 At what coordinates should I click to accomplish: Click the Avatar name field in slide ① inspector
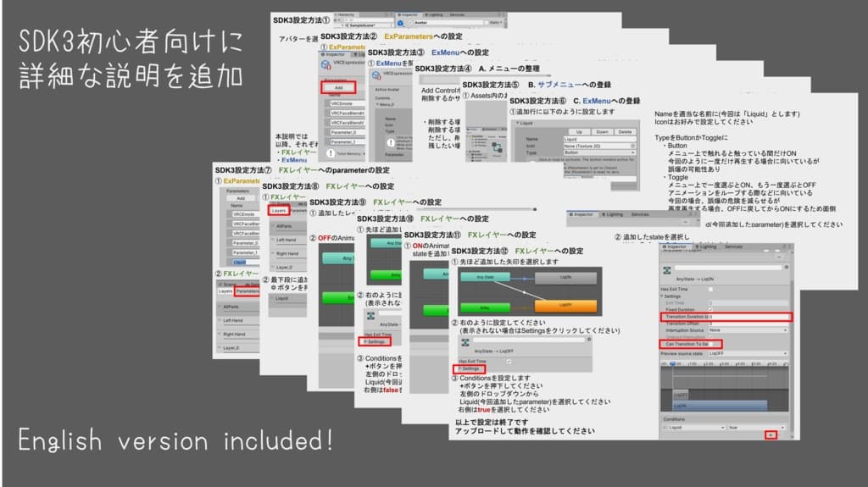(x=449, y=23)
